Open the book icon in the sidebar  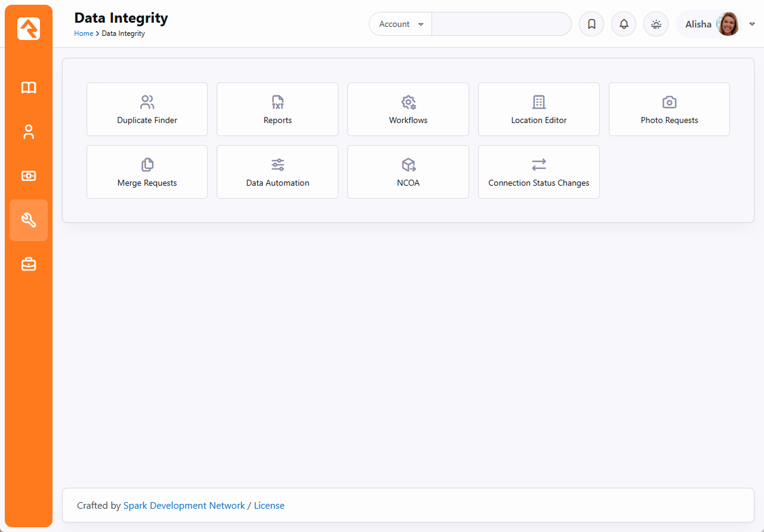point(29,88)
